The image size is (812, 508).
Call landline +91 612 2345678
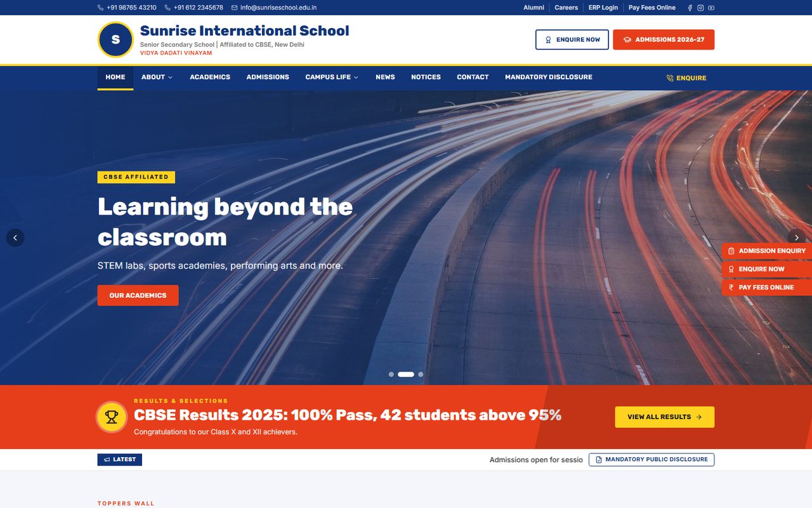tap(194, 8)
